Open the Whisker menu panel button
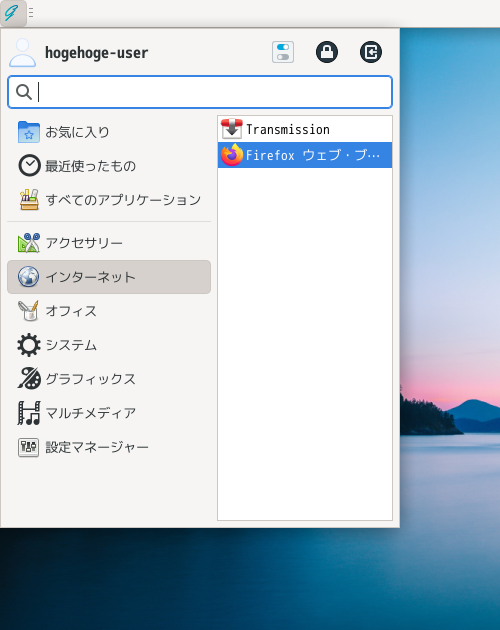Screen dimensions: 500x630 13,13
